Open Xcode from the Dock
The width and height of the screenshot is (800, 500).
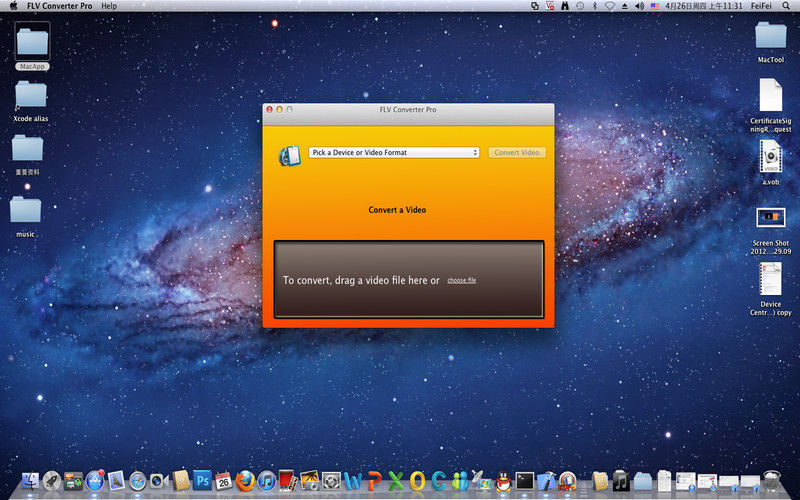coord(546,481)
